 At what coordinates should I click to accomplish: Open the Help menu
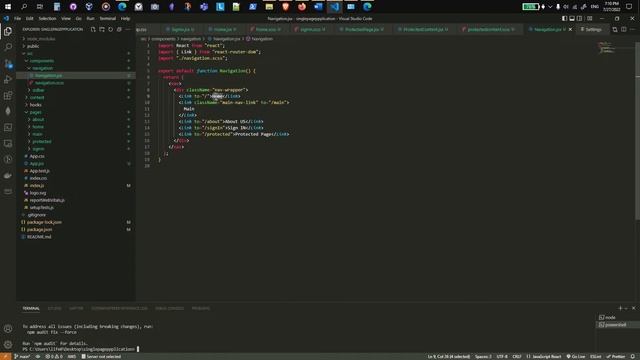click(x=125, y=18)
